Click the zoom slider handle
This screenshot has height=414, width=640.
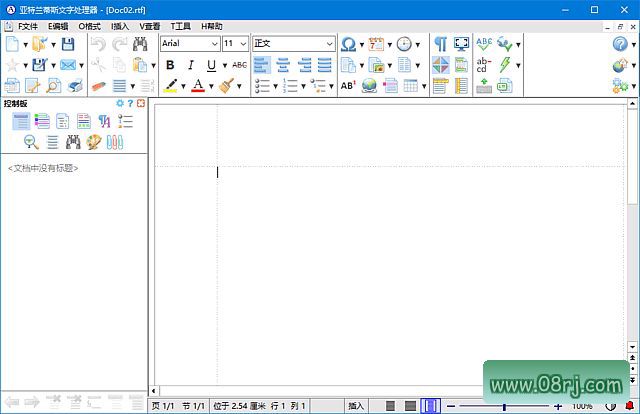click(504, 407)
